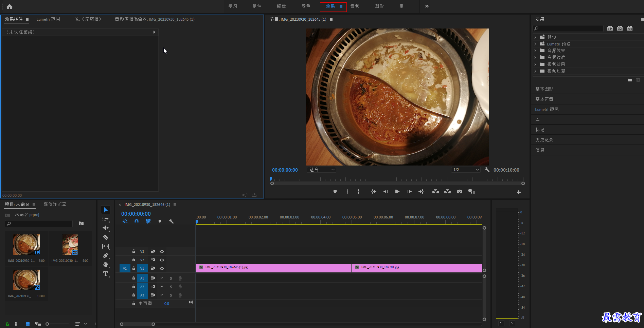Viewport: 644px width, 328px height.
Task: Open the 1/2 playback resolution dropdown
Action: [x=466, y=170]
